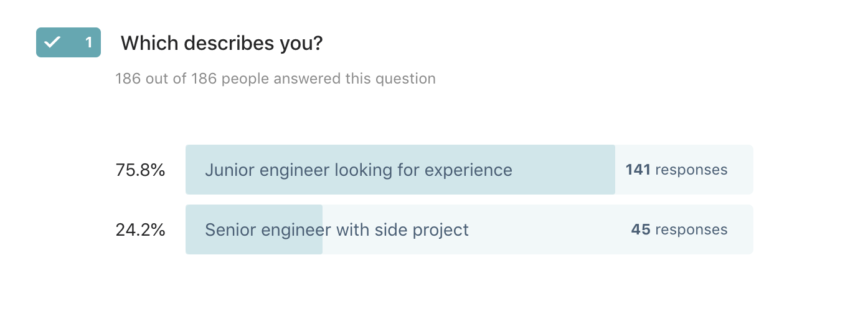Click the darker filled portion of Senior engineer bar
Viewport: 868px width, 323px height.
tap(254, 229)
